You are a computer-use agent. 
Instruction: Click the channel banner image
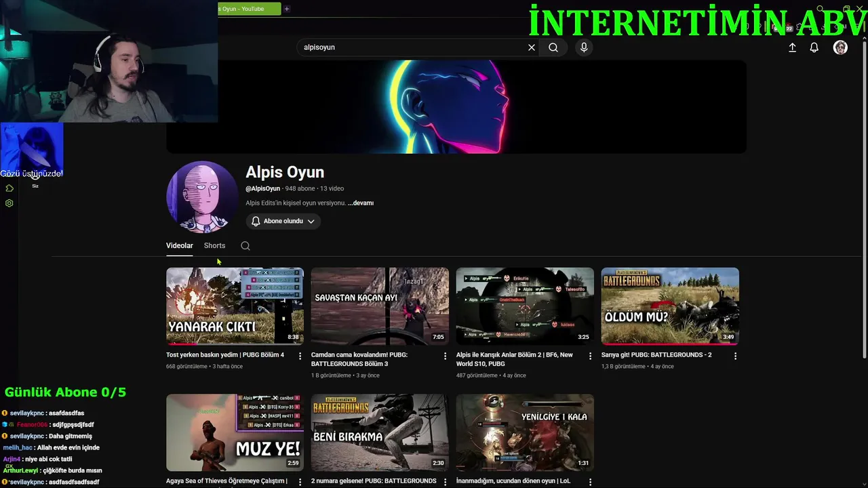tap(456, 106)
